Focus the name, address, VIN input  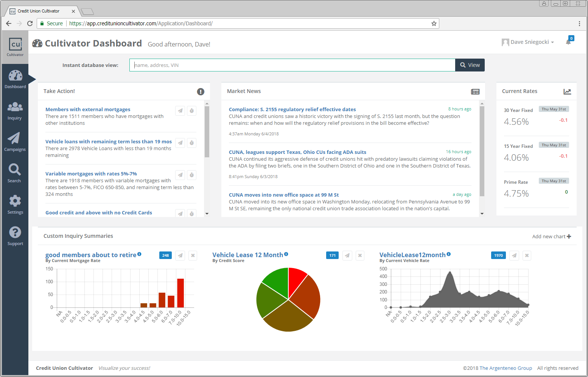(x=292, y=65)
